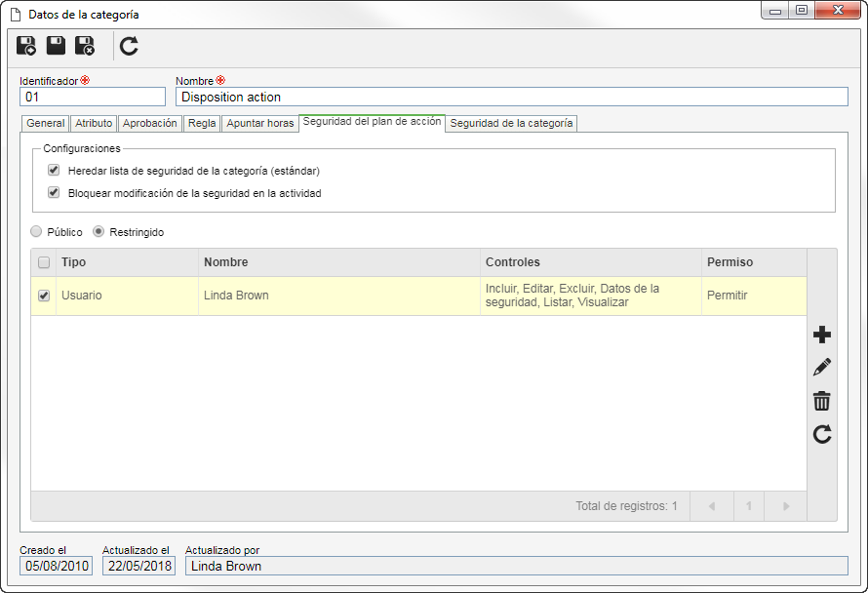
Task: Open the Seguridad de la categoría tab
Action: (511, 123)
